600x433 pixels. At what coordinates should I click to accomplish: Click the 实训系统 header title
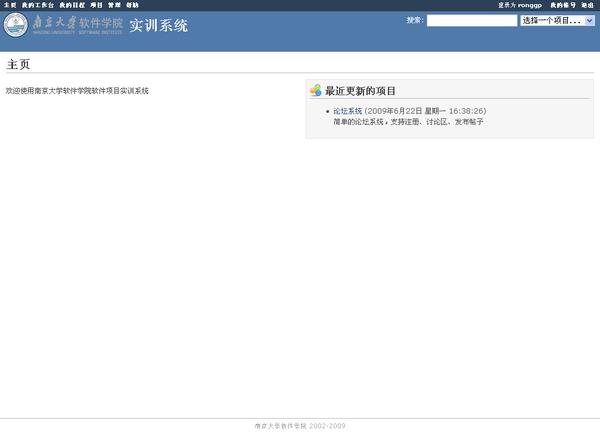pos(158,26)
